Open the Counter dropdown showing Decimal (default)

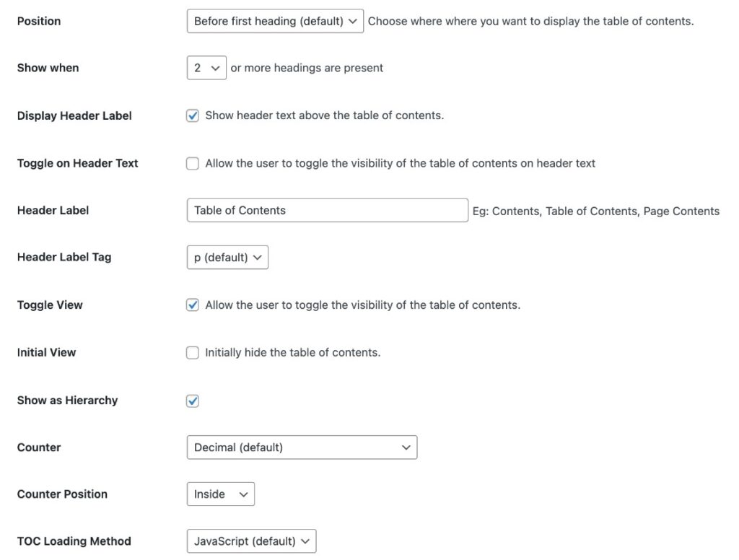tap(302, 447)
